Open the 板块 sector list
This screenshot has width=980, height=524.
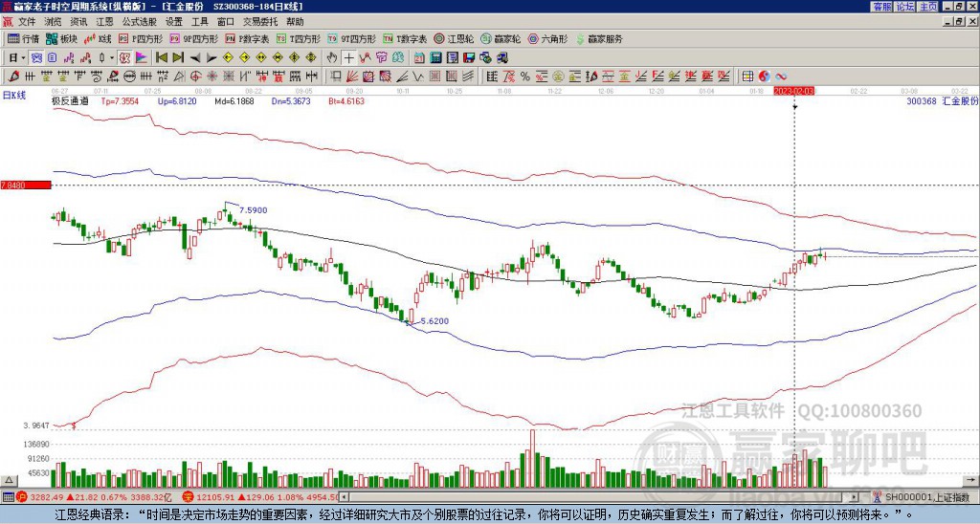point(61,39)
